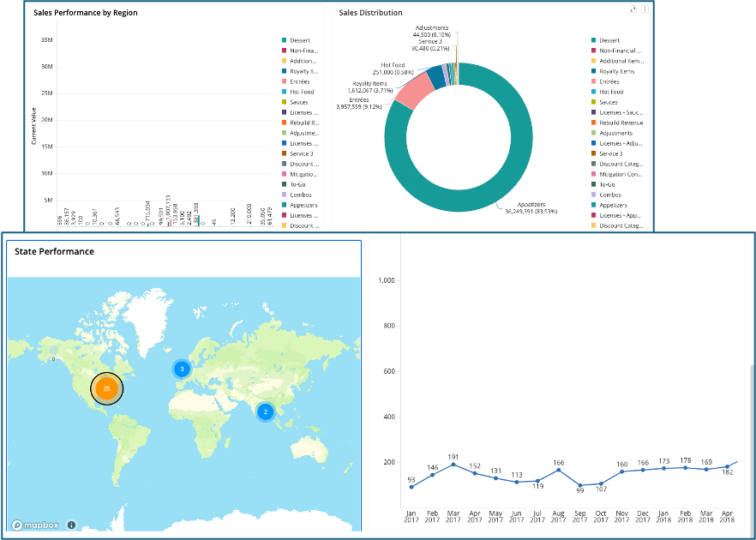Select the orange 25 cluster marker
756x540 pixels.
106,388
